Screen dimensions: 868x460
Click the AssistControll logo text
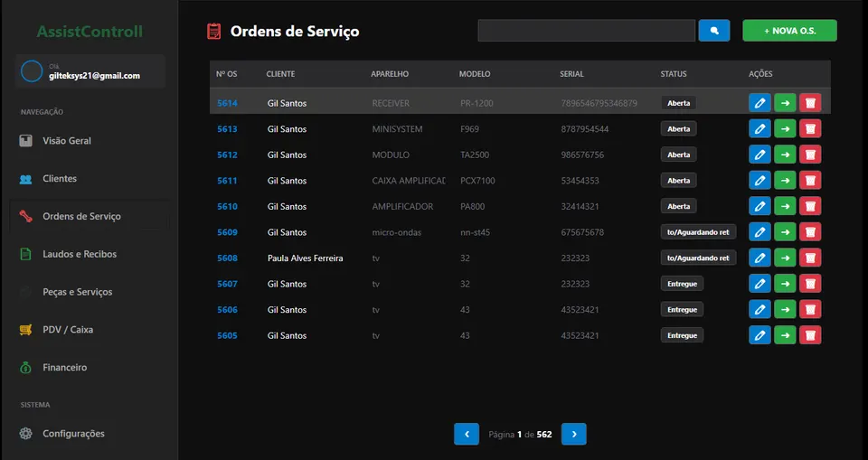(x=90, y=32)
